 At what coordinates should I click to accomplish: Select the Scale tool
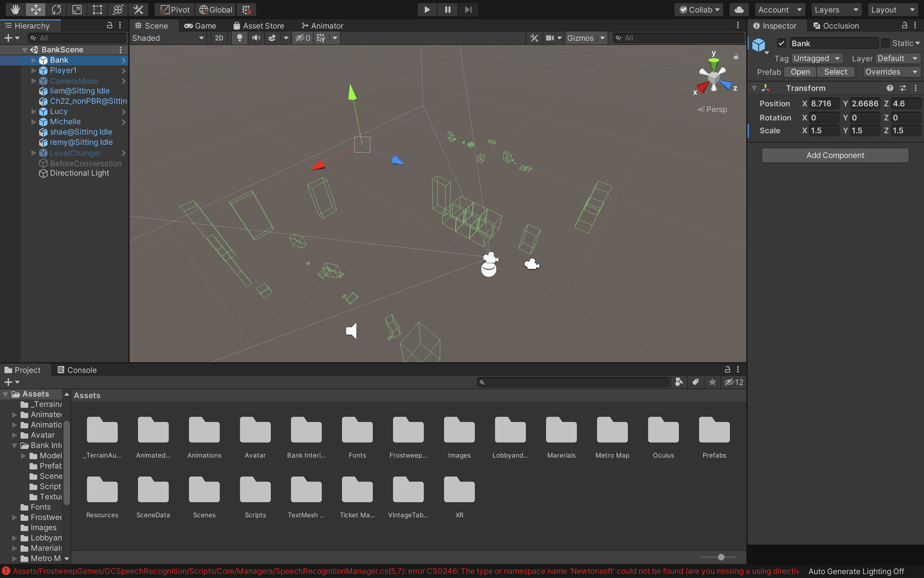[77, 10]
